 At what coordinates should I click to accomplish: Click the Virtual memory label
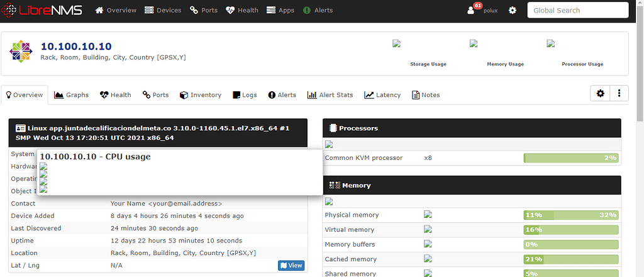pos(350,230)
